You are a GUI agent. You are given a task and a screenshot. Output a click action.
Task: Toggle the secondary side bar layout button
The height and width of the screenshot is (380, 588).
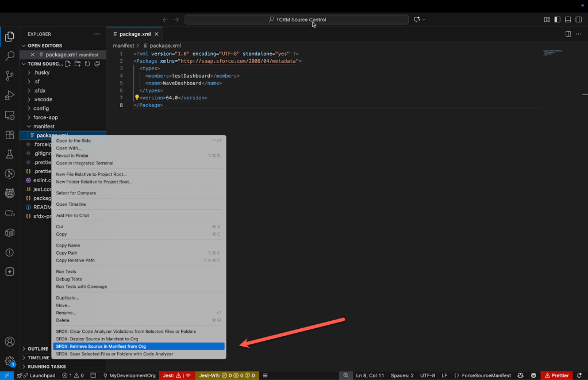pyautogui.click(x=578, y=20)
